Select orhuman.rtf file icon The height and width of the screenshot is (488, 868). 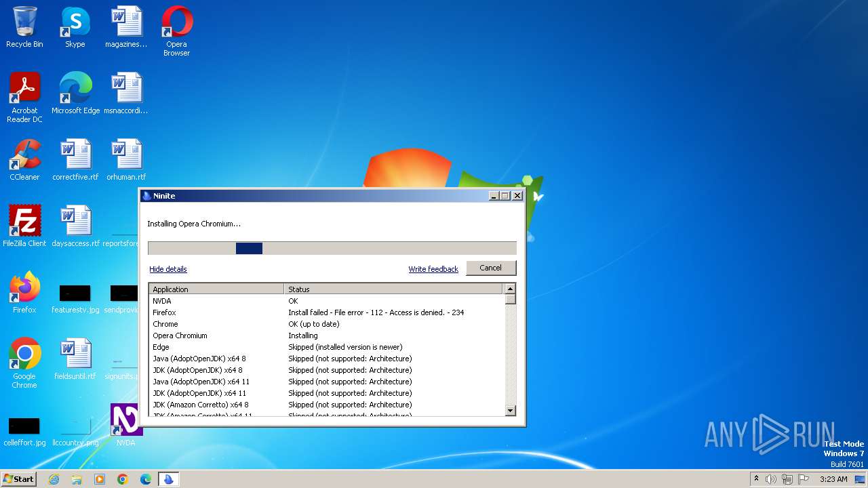(126, 160)
